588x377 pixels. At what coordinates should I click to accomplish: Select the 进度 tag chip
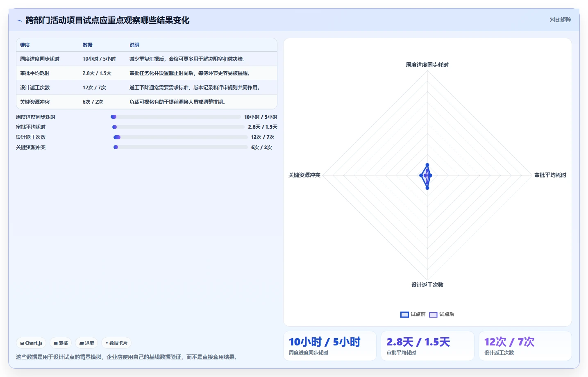(x=86, y=343)
